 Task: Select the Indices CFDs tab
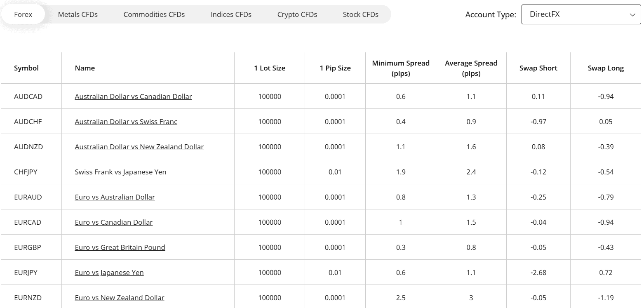[x=231, y=14]
